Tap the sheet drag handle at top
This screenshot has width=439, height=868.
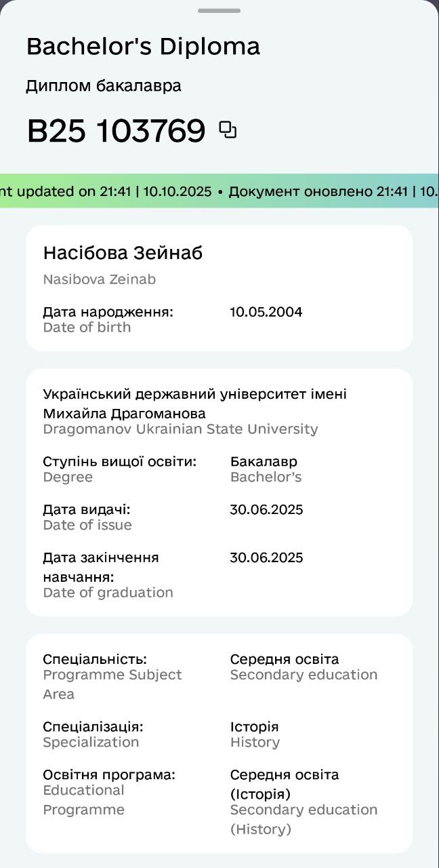(219, 11)
